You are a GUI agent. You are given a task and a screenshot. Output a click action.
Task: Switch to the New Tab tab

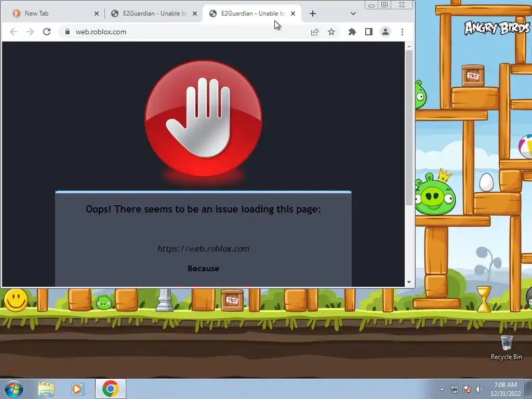coord(54,14)
